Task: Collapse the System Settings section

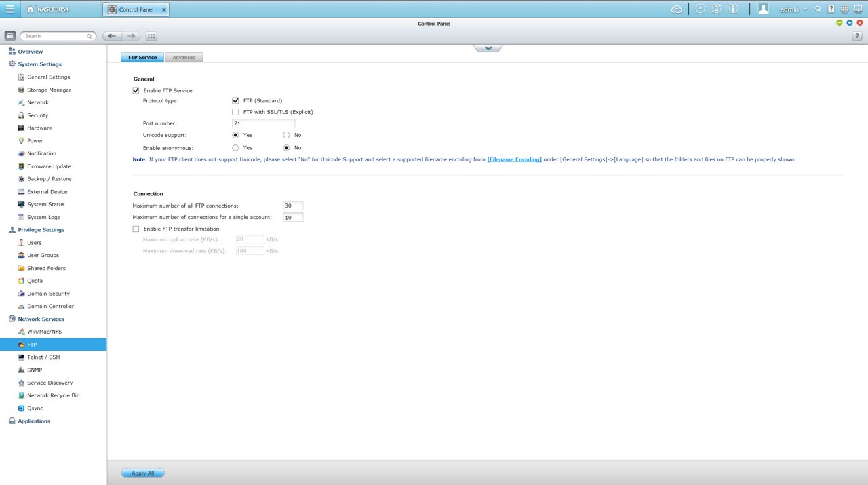Action: 39,64
